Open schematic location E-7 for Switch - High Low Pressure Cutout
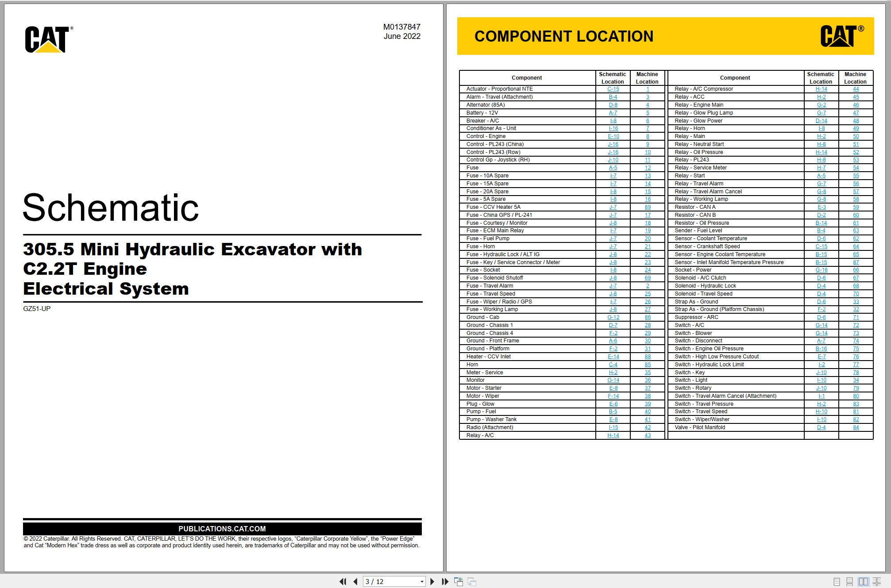Screen dimensions: 891x588 tap(822, 357)
